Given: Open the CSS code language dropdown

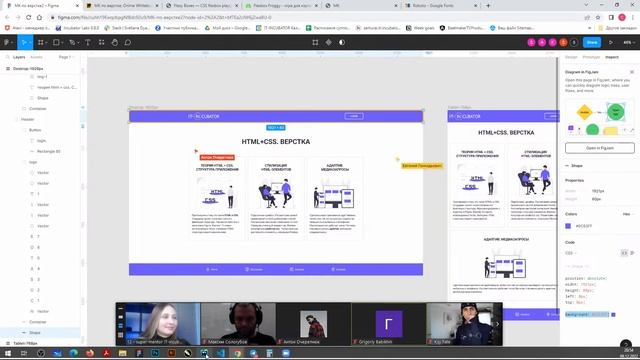Looking at the screenshot, I should click(571, 253).
